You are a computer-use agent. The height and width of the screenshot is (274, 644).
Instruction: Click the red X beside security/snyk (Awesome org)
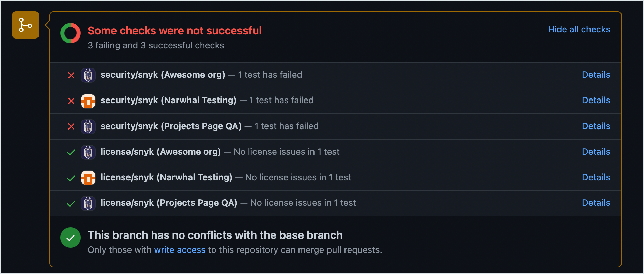tap(71, 75)
